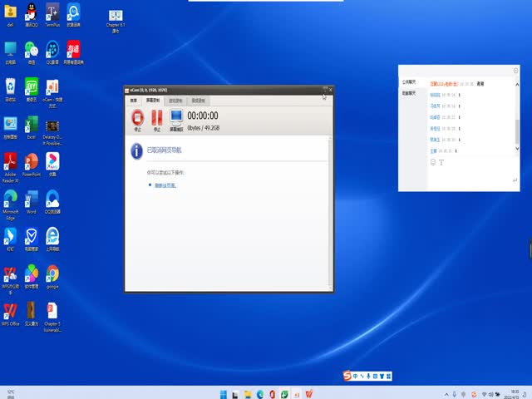
Task: Select the first tab in the chat sidebar
Action: (x=409, y=83)
